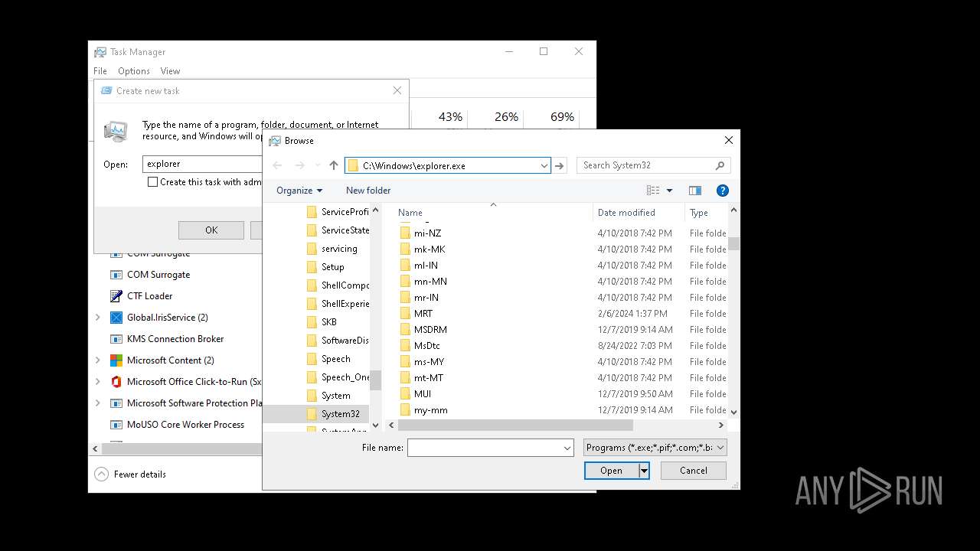
Task: Select the MoUSO Core Worker Process entry
Action: [185, 425]
